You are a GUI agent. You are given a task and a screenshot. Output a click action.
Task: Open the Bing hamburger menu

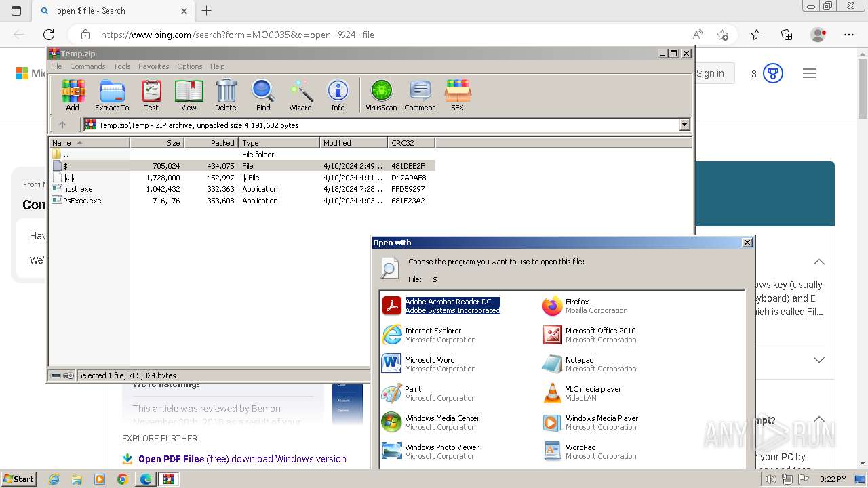tap(810, 73)
